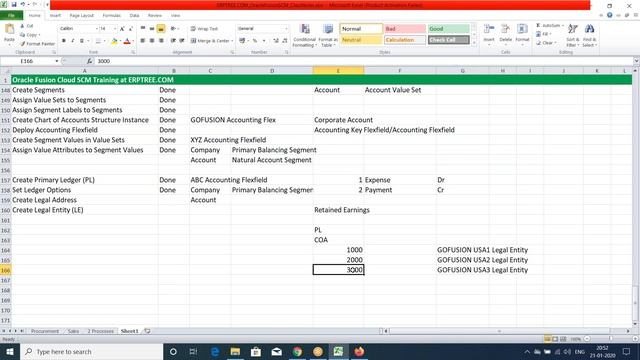Switch to the Data ribbon tab

134,15
